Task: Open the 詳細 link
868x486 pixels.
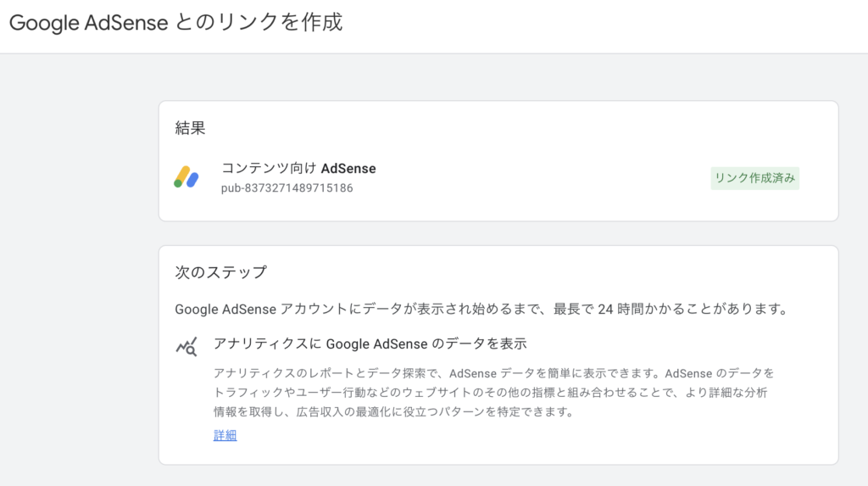Action: click(225, 436)
